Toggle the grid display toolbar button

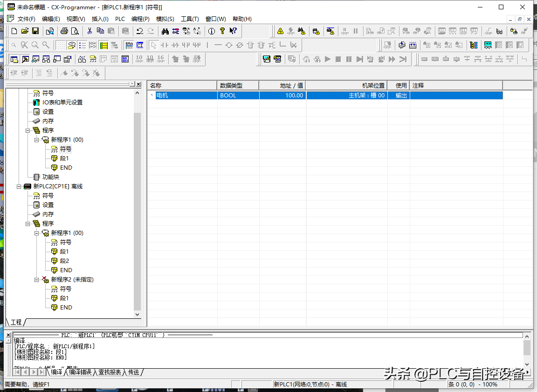(x=61, y=45)
